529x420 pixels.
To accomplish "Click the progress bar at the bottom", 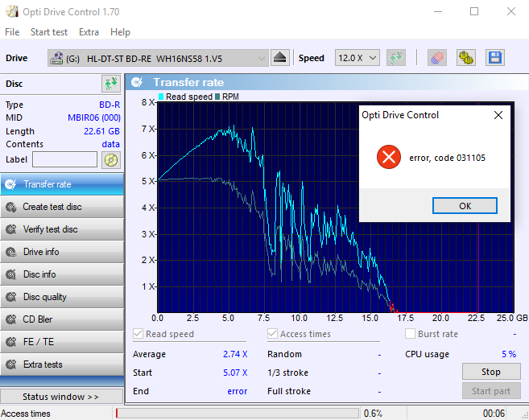I will pyautogui.click(x=237, y=414).
